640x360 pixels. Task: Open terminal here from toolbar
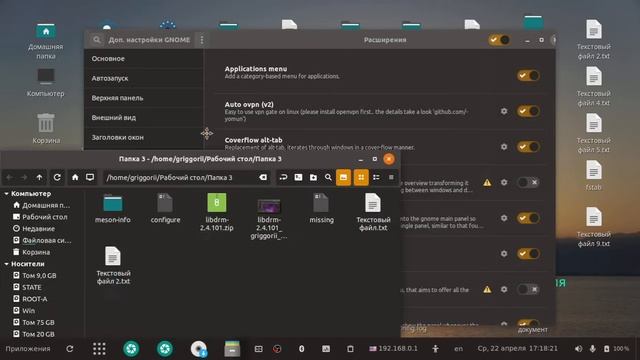coord(298,177)
